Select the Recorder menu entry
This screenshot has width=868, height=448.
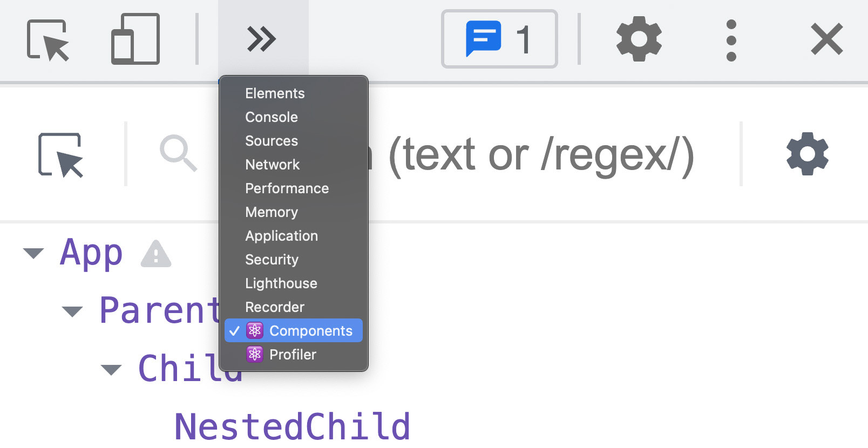[274, 307]
